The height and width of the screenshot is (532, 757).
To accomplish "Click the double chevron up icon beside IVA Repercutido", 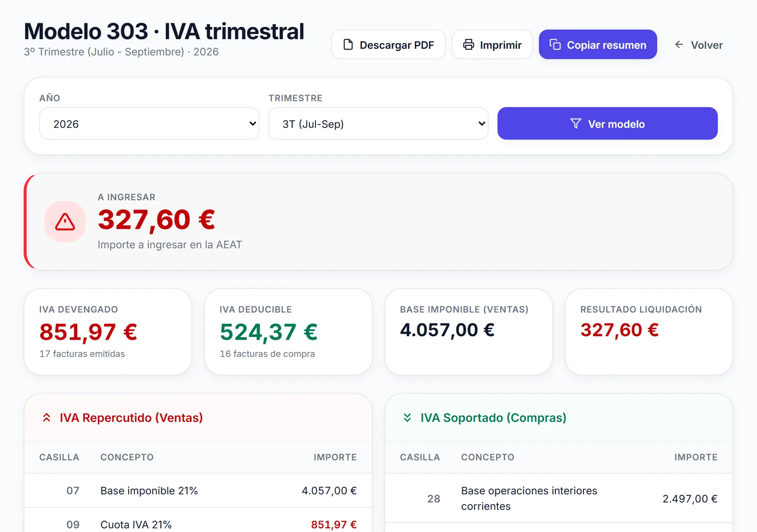I will pos(46,418).
